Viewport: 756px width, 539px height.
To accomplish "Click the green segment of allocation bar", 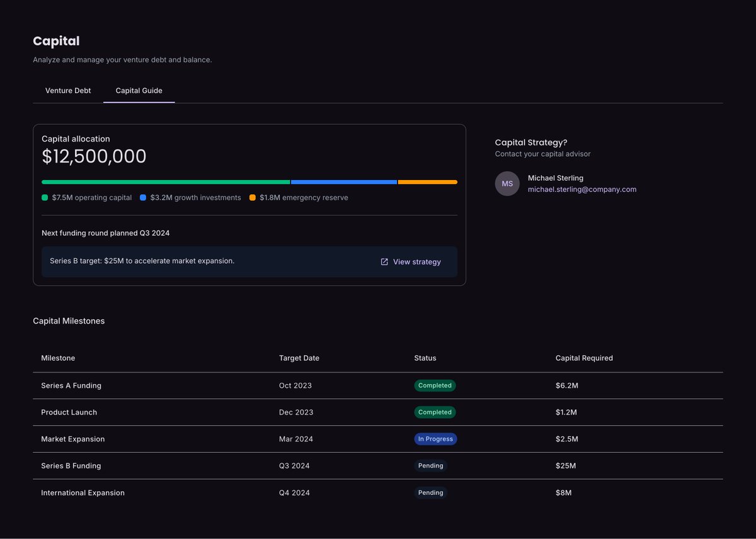I will (166, 182).
